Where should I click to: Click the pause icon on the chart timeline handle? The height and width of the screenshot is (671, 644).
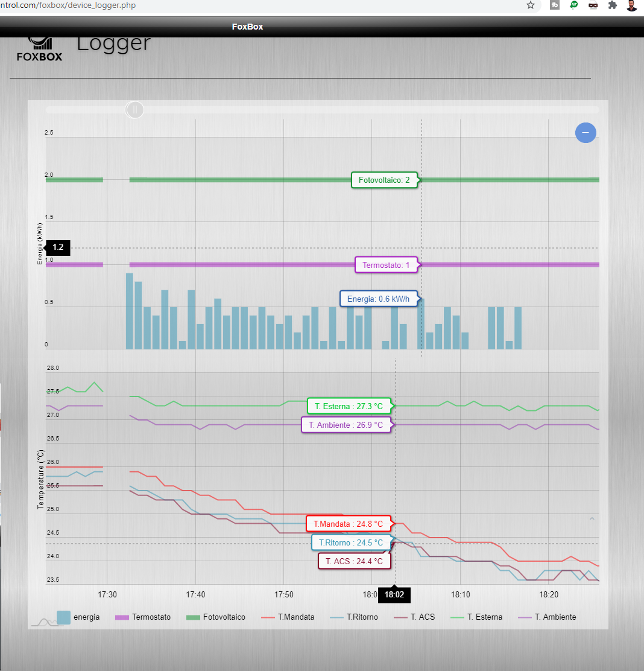pyautogui.click(x=134, y=109)
